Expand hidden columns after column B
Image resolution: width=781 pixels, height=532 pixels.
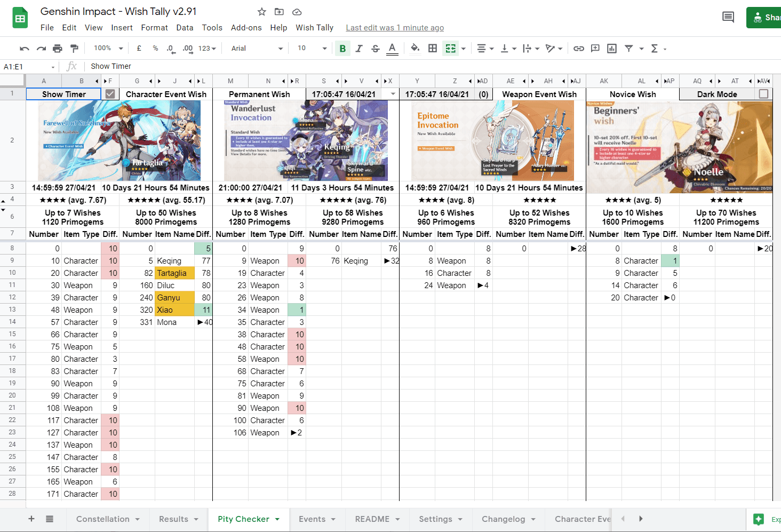coord(97,81)
